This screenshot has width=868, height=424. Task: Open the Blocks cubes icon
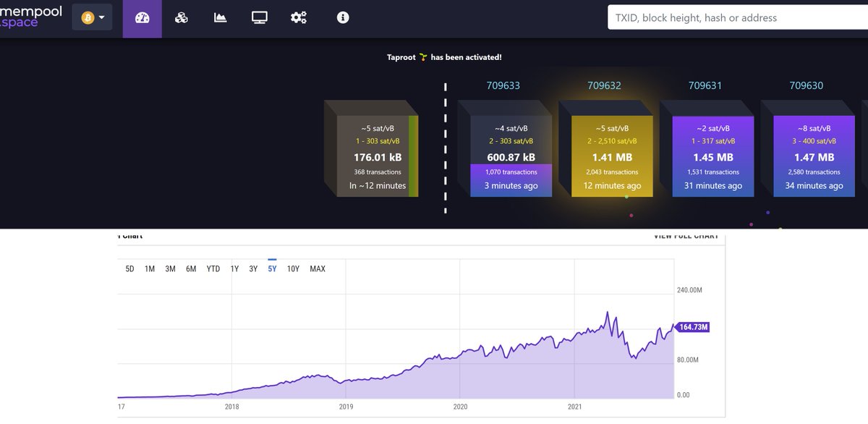(x=182, y=17)
